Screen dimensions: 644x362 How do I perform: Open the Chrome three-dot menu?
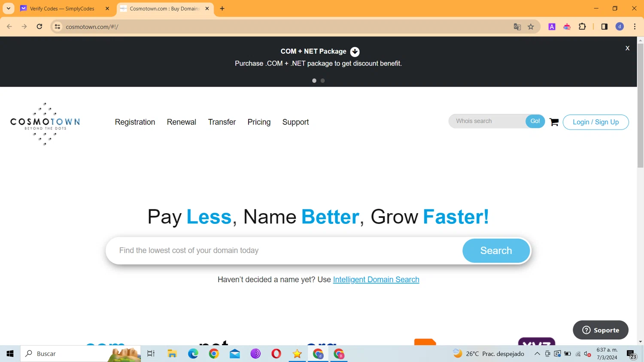pos(635,27)
